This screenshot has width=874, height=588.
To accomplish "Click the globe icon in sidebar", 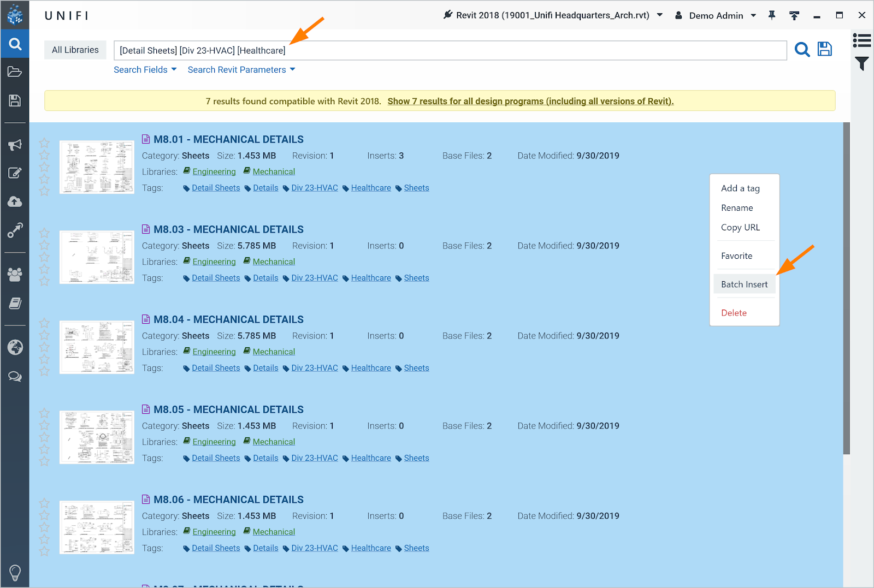I will pyautogui.click(x=15, y=347).
